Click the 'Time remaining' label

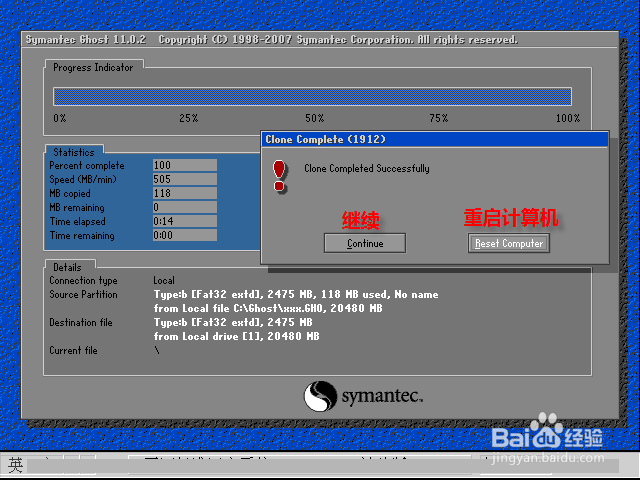(82, 236)
